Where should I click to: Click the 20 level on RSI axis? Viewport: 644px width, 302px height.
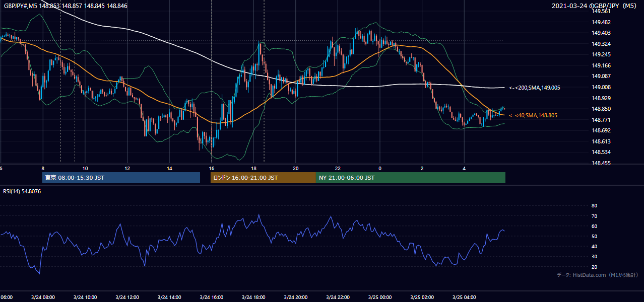[x=594, y=267]
